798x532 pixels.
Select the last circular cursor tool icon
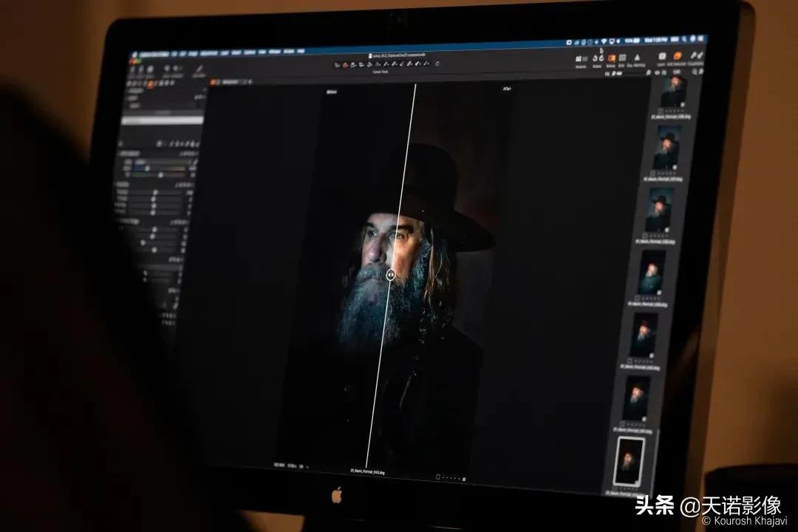pyautogui.click(x=437, y=63)
